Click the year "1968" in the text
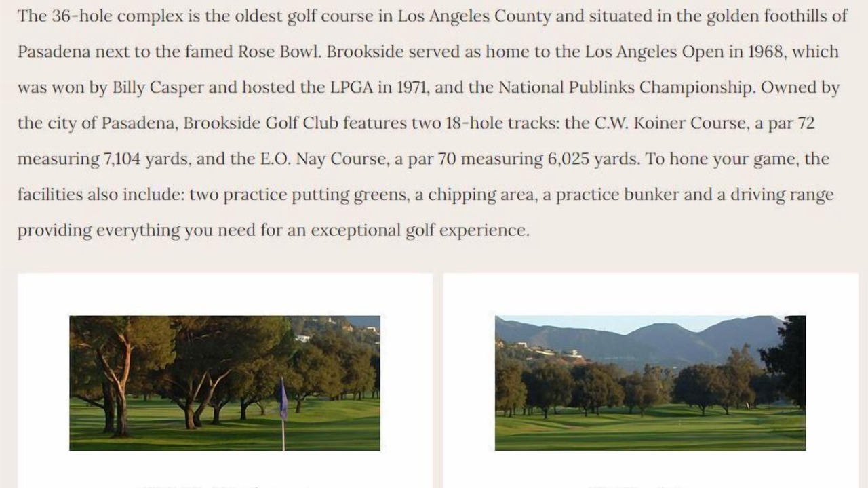The image size is (868, 488). coord(764,52)
